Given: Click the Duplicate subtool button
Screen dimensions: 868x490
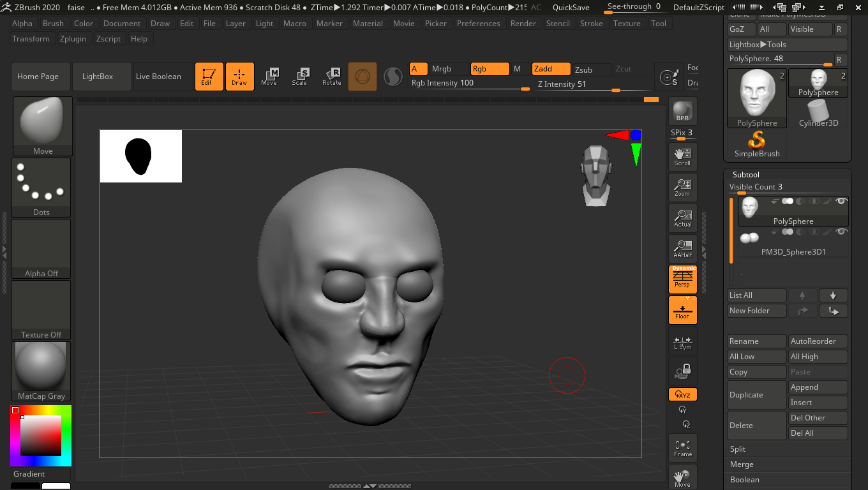Looking at the screenshot, I should point(756,395).
